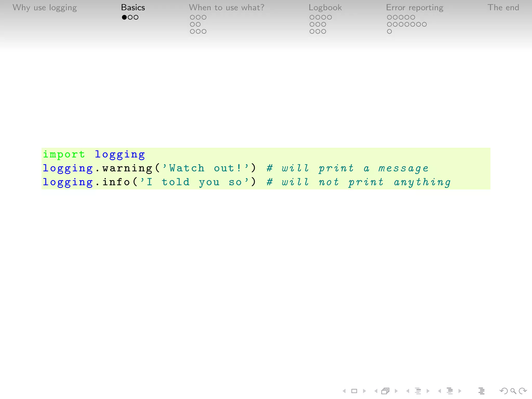Select first circle in top row under Logbook

coord(312,17)
